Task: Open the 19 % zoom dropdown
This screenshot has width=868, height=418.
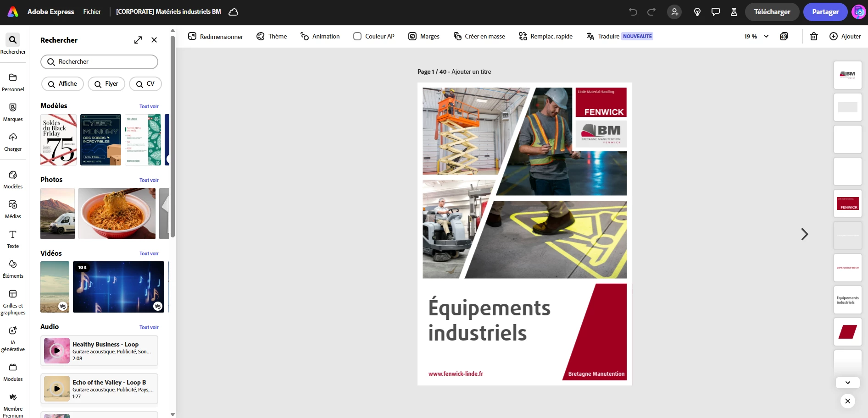Action: [x=756, y=36]
